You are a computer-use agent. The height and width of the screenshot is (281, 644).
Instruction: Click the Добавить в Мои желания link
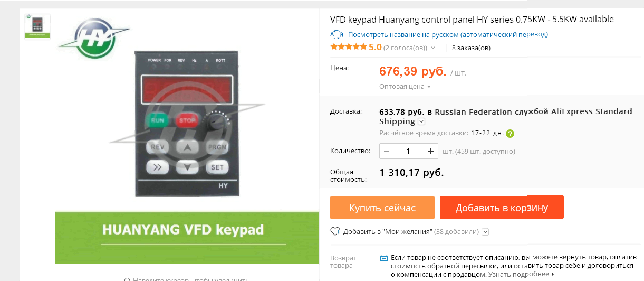(x=388, y=231)
